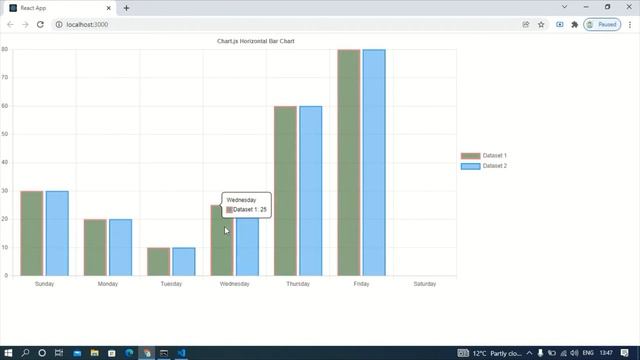Click the Paused profile button

[602, 24]
